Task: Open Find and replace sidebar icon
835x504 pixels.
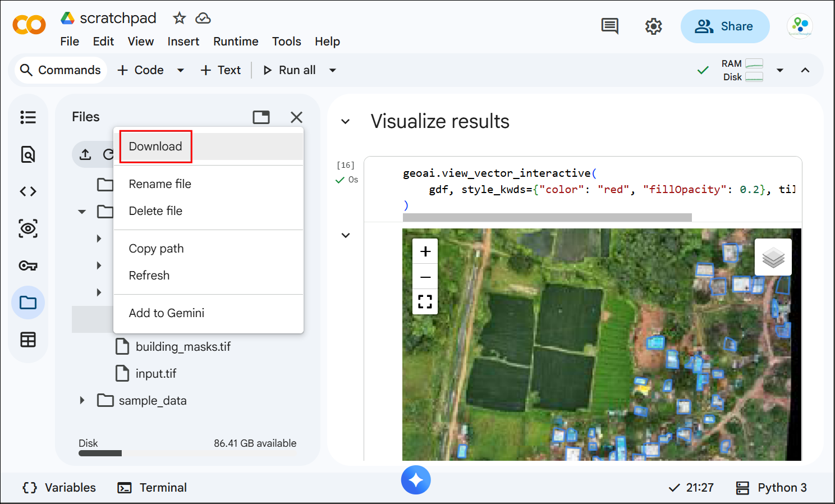Action: click(28, 154)
